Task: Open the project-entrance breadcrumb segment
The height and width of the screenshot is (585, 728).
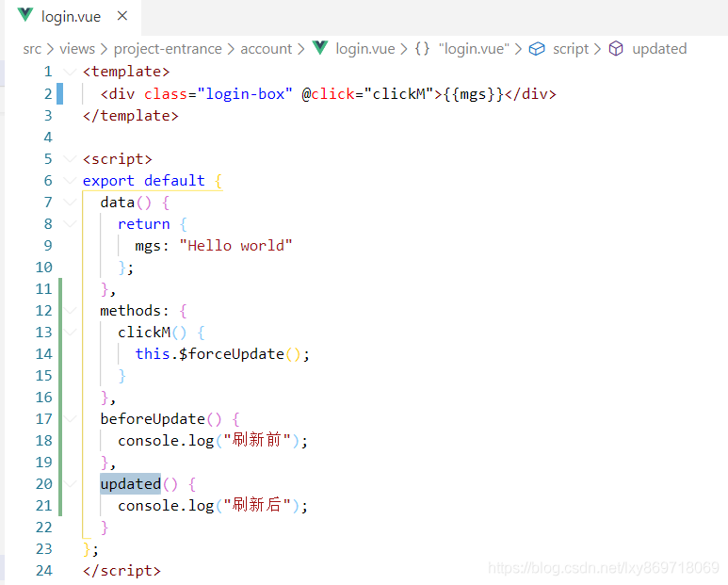Action: coord(168,49)
